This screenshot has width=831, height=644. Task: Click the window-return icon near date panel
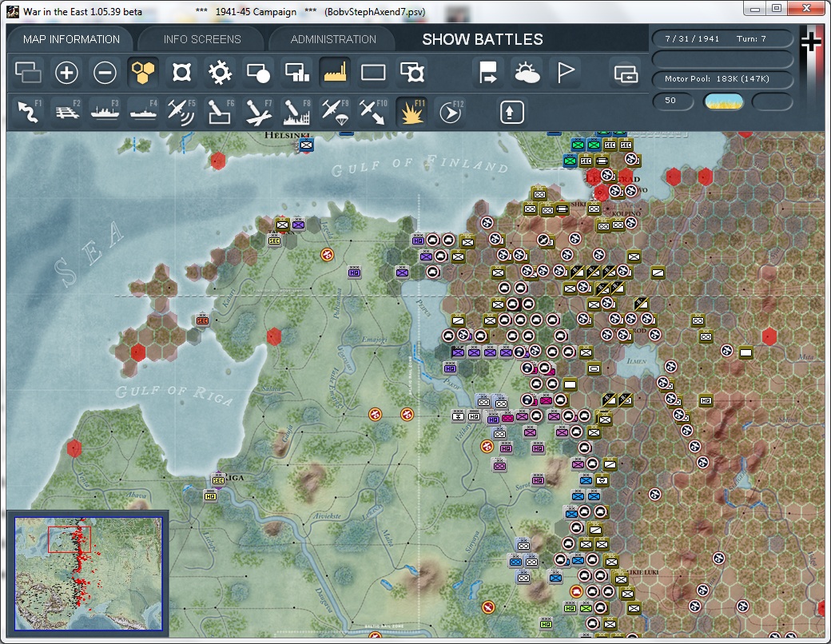626,74
